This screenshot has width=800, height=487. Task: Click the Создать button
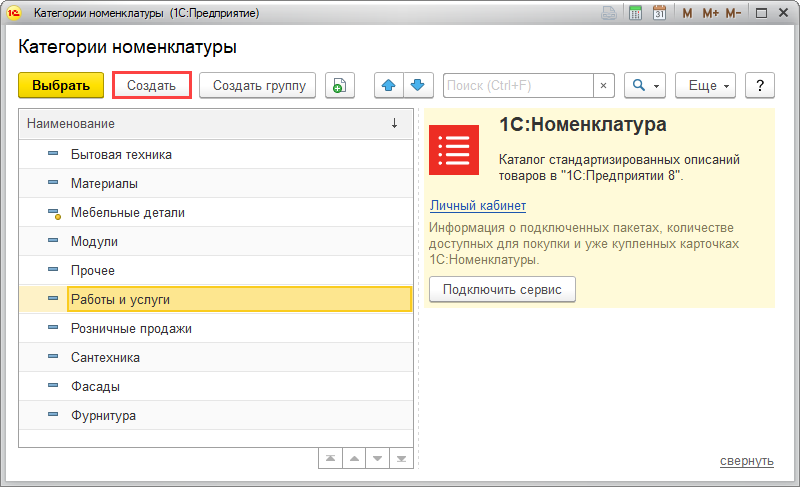[x=151, y=86]
